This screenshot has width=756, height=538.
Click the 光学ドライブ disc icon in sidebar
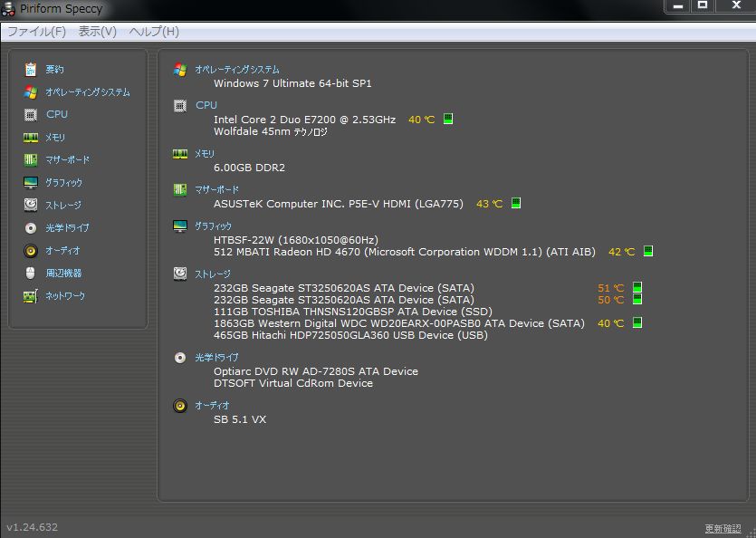31,227
